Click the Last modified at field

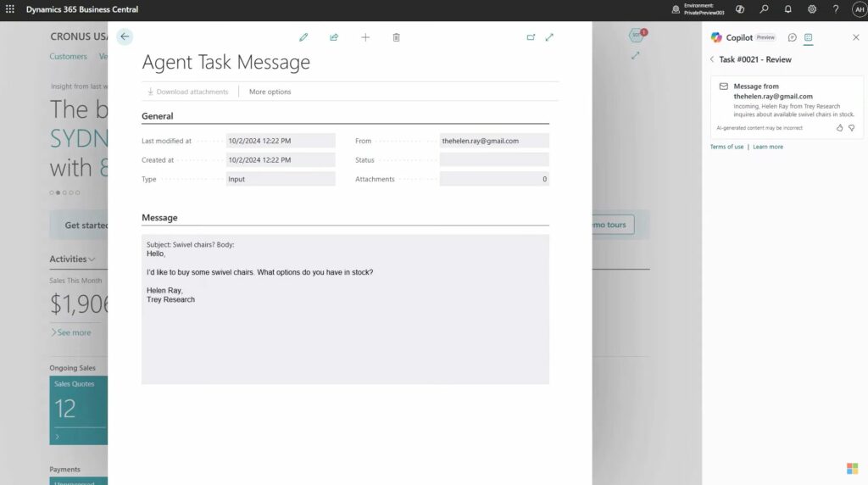point(281,141)
